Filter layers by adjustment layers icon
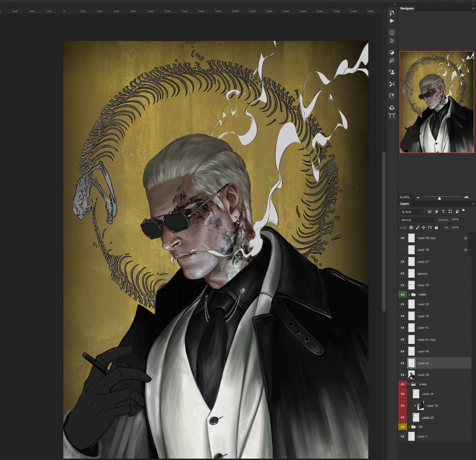This screenshot has width=476, height=460. [436, 212]
